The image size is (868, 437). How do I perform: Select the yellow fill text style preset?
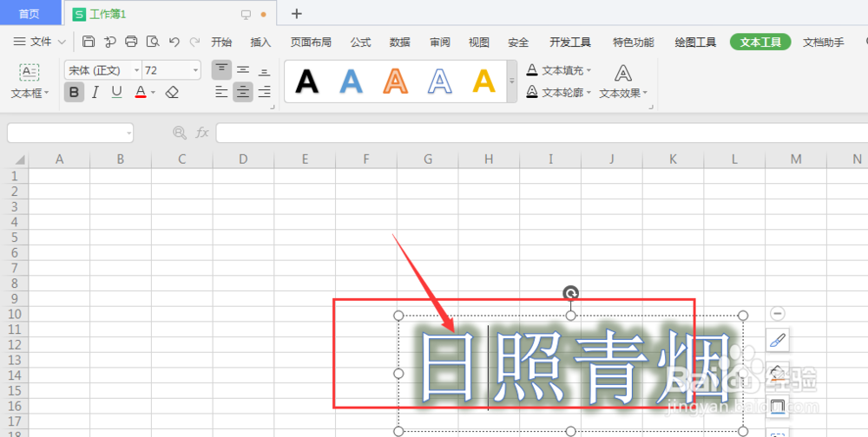point(483,82)
